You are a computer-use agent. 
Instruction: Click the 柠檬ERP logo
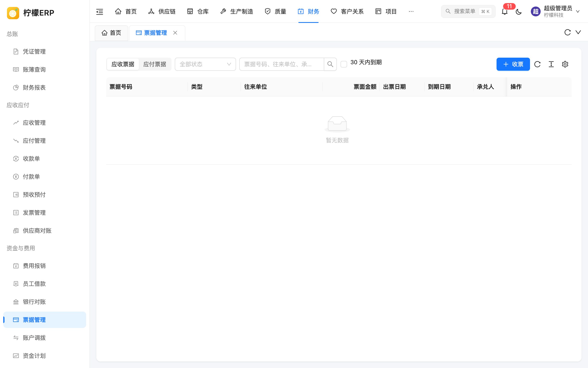coord(31,13)
